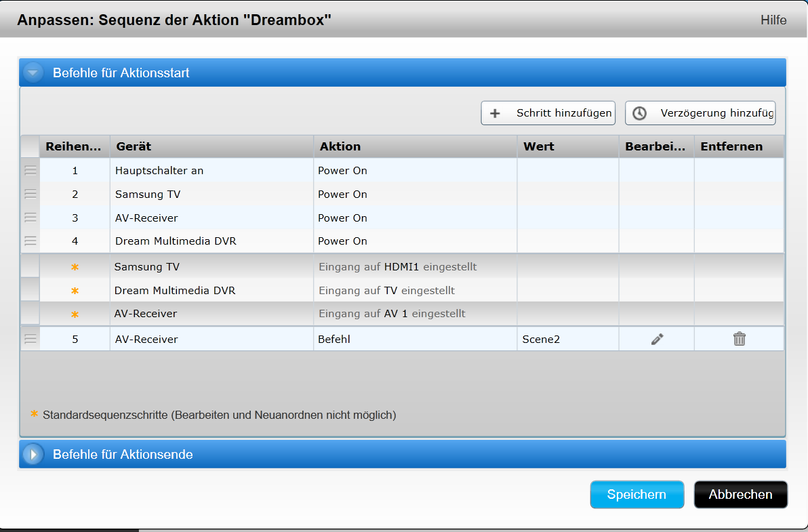Select the Scene2 value cell
This screenshot has height=532, width=808.
tap(568, 339)
